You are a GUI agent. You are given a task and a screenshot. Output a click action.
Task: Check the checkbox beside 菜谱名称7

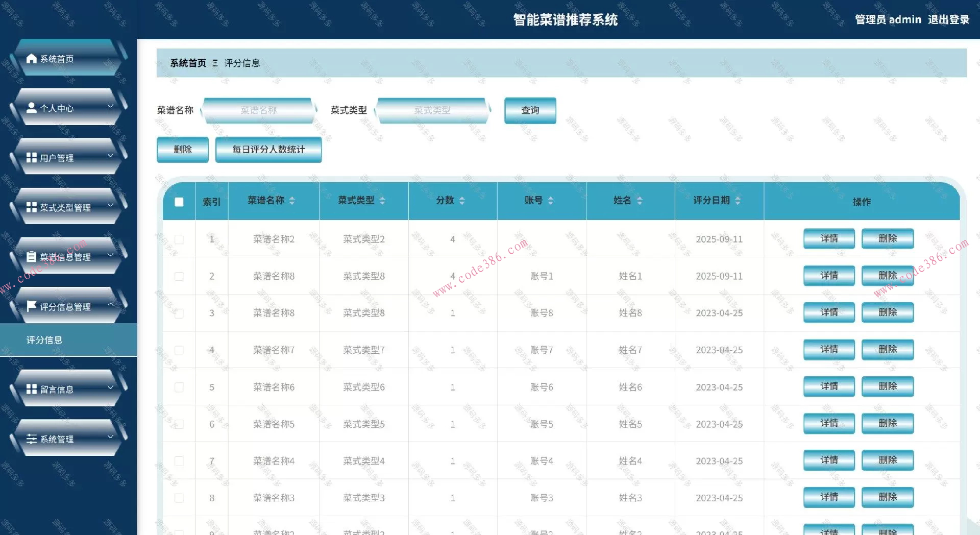coord(179,350)
